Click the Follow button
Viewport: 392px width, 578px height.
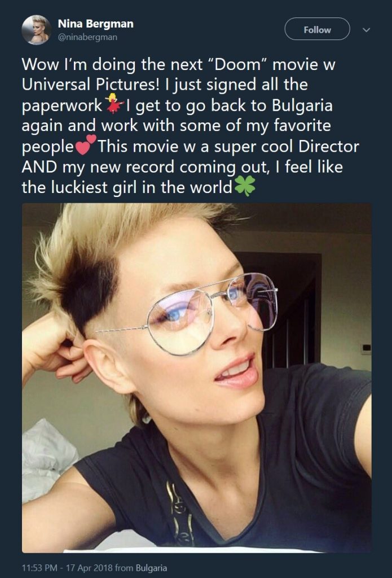317,29
